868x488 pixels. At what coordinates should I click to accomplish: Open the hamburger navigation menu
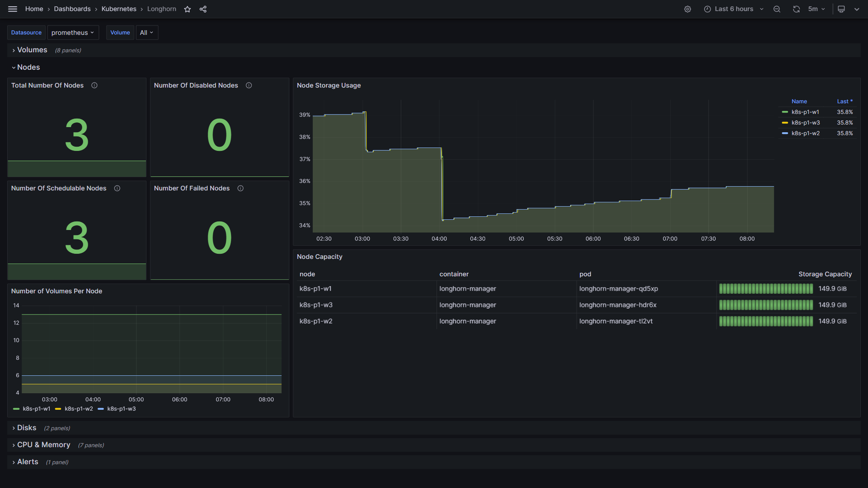[x=12, y=9]
